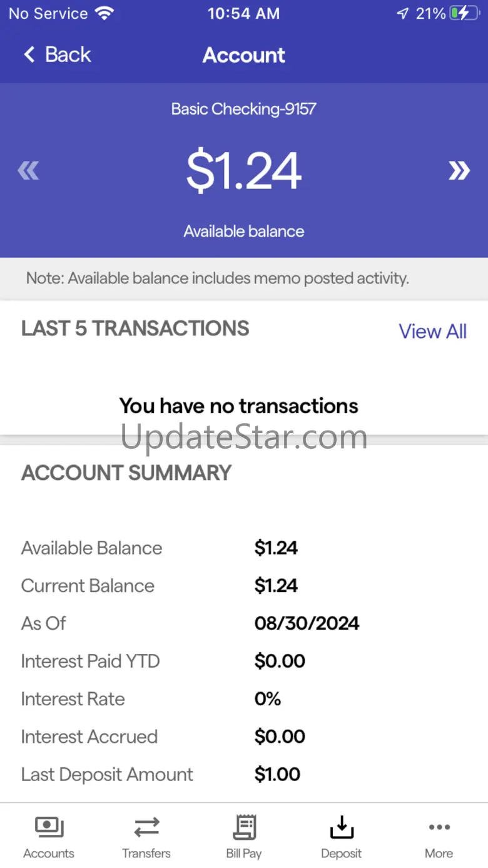Open Transfers arrows icon
Viewport: 488px width, 868px height.
146,827
